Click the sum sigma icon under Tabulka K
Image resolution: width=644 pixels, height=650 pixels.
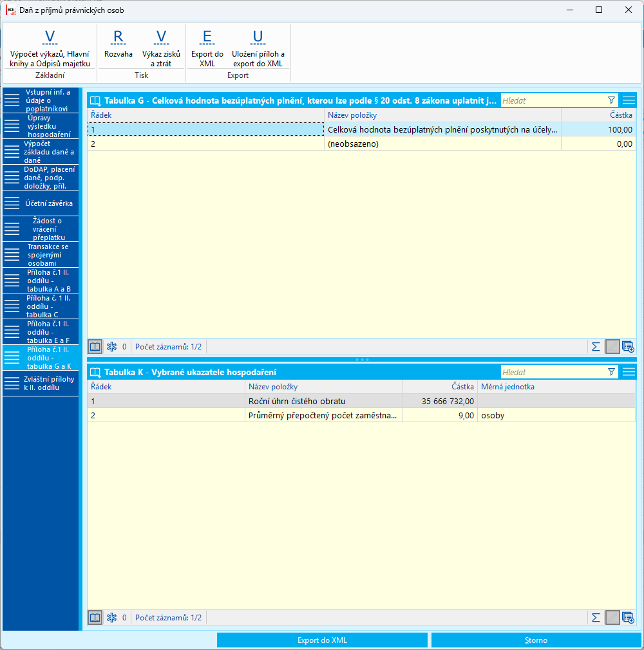[596, 618]
